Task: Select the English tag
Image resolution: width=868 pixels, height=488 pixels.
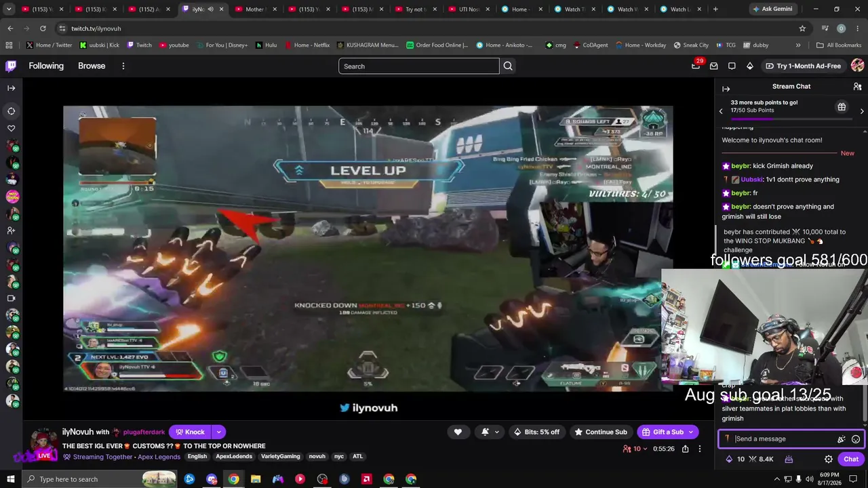Action: [197, 456]
